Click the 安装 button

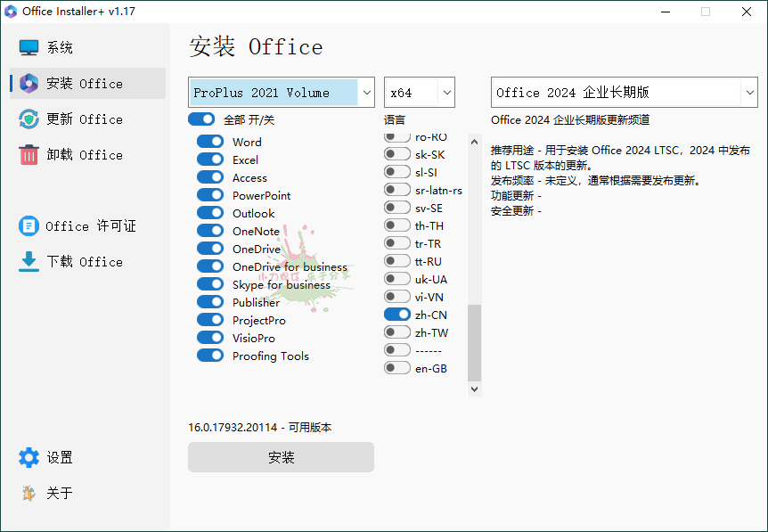281,456
